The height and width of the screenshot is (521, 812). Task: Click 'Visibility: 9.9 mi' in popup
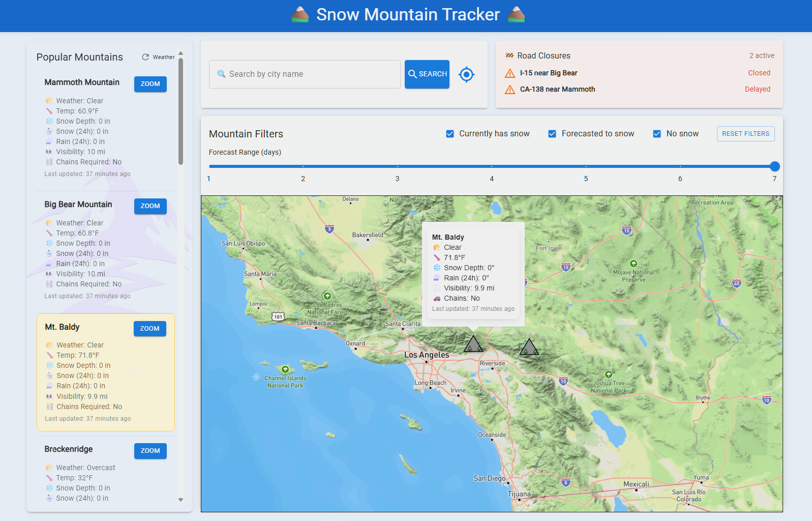coord(469,288)
